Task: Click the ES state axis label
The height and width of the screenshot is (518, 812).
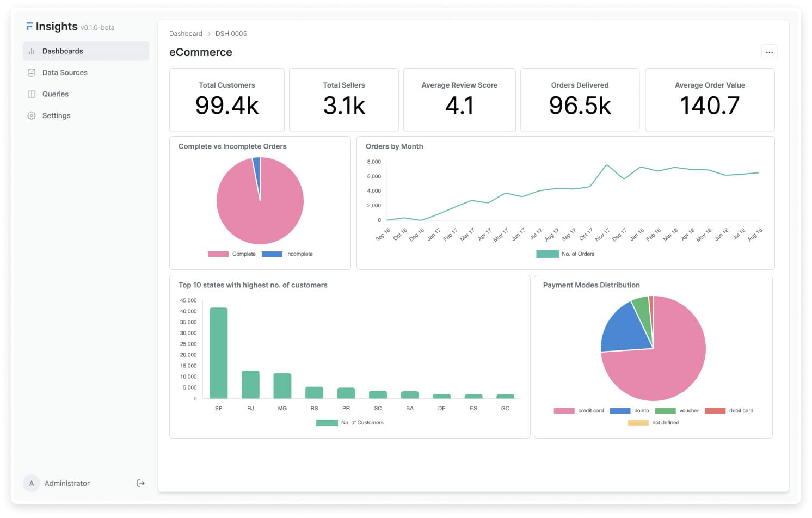Action: 473,408
